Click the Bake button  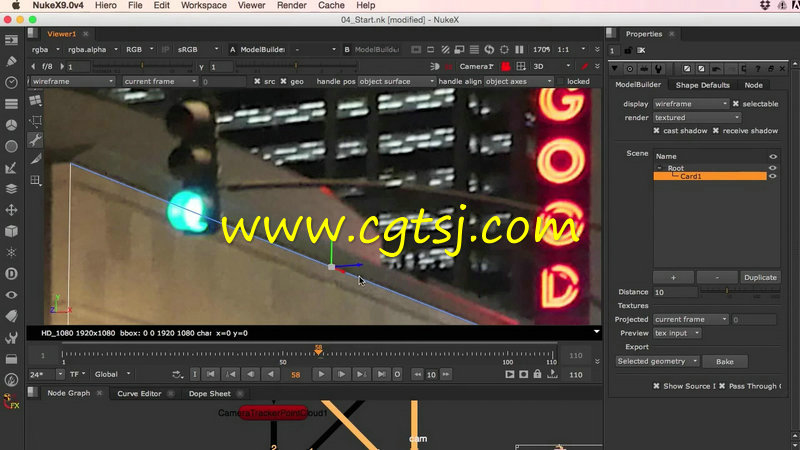coord(724,361)
